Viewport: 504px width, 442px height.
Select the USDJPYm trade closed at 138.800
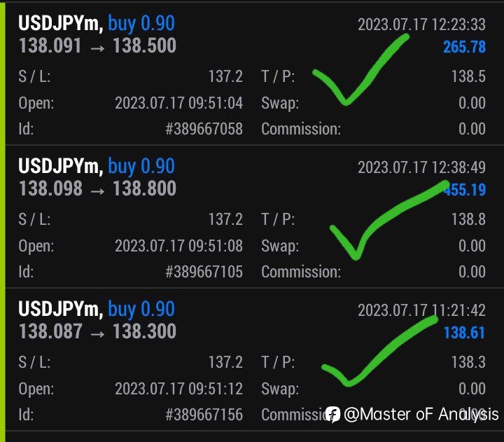click(252, 216)
